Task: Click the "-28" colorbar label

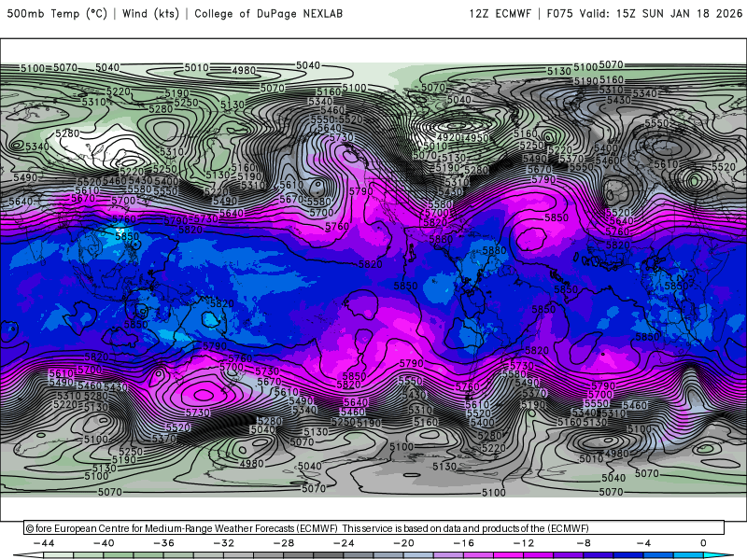Action: (284, 543)
